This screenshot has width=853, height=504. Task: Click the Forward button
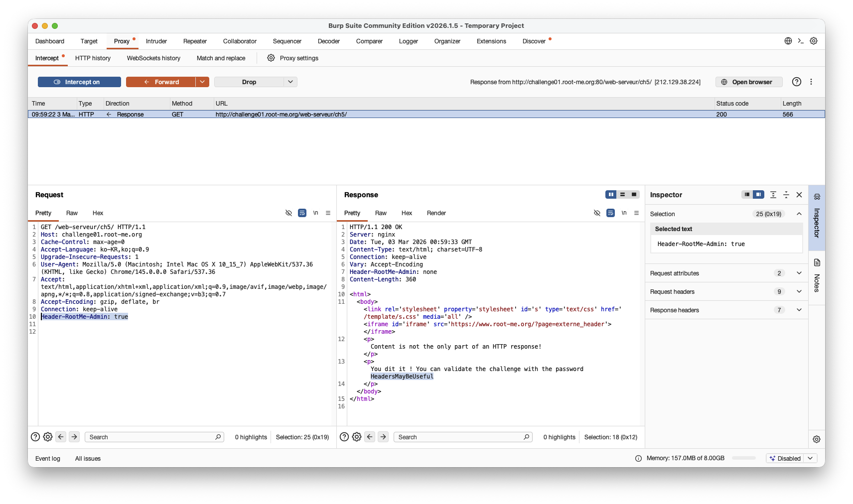click(x=160, y=82)
